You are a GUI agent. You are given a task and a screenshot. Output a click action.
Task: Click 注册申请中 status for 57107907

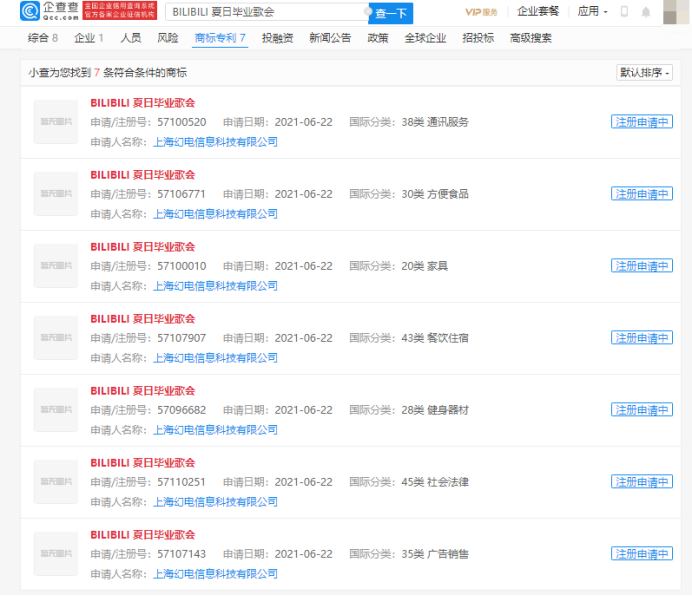click(x=642, y=338)
